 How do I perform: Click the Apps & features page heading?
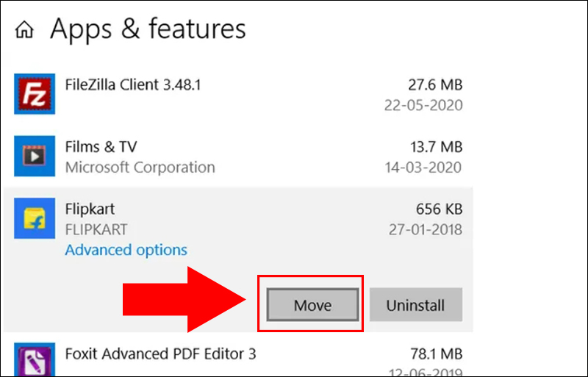148,29
